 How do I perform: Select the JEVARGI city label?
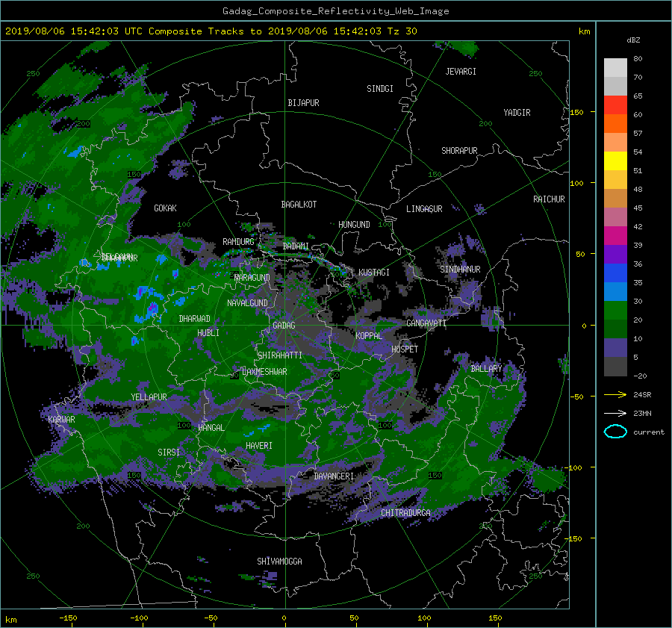coord(461,72)
